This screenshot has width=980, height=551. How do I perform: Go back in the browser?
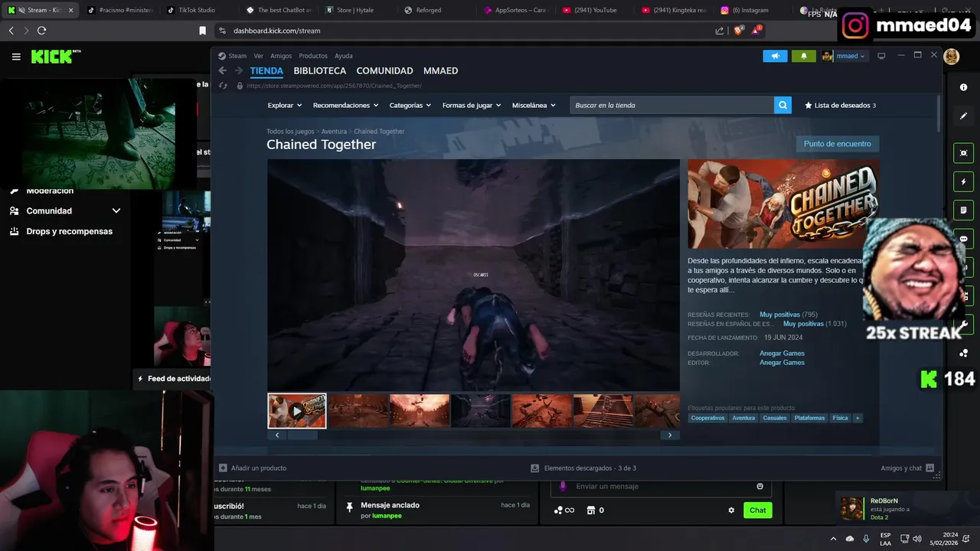click(x=11, y=31)
